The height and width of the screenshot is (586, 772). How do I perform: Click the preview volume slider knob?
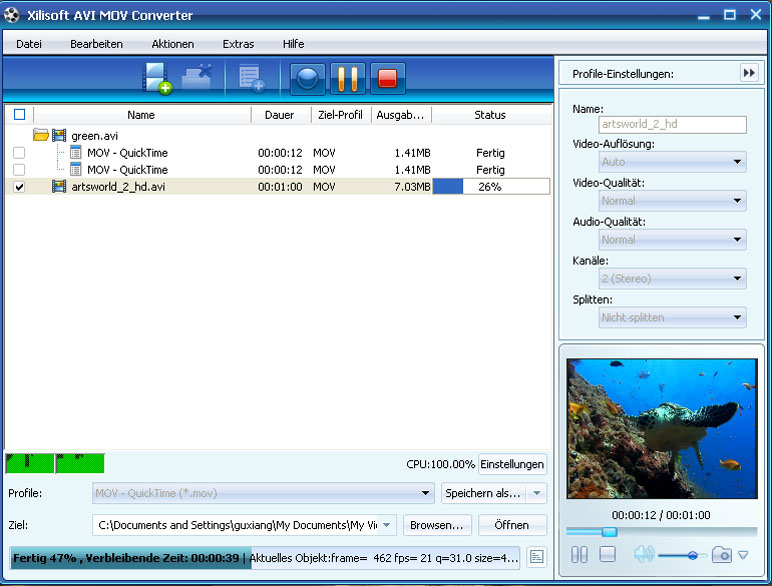tap(693, 555)
